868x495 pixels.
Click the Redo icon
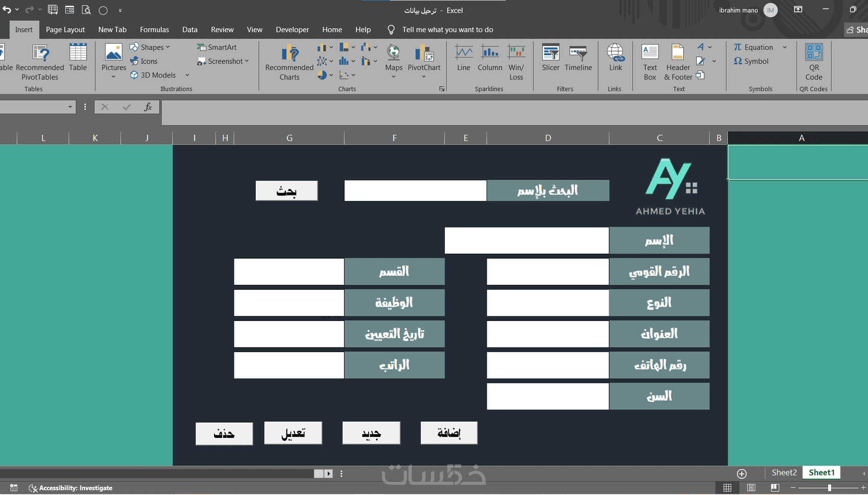point(30,10)
